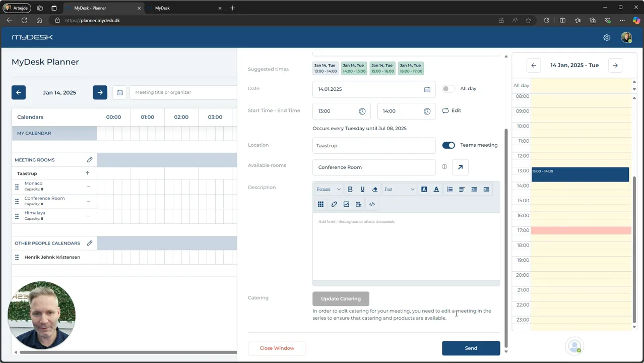Open room details arrow next to Conference Room
644x363 pixels.
[460, 167]
